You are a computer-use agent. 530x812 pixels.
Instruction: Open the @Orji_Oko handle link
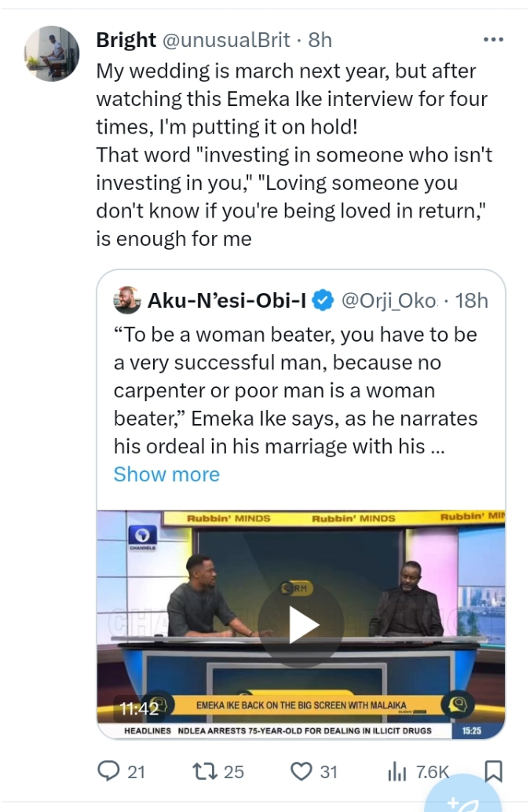click(x=387, y=299)
